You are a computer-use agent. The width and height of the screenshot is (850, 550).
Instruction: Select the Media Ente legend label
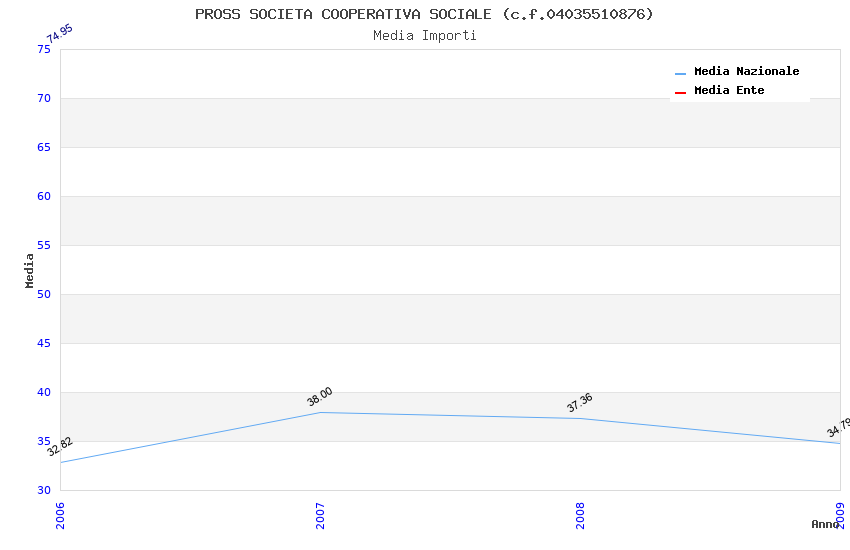729,90
